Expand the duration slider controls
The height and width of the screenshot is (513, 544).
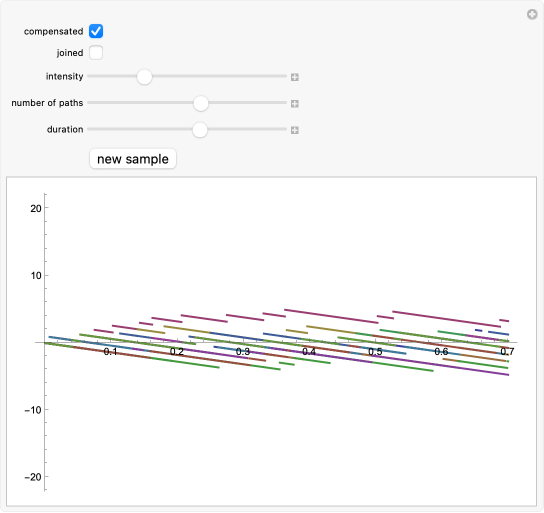(x=295, y=130)
